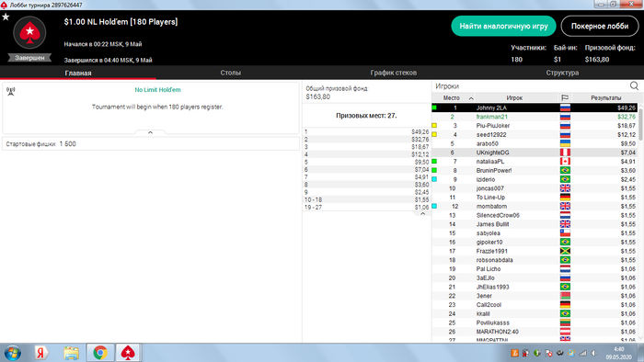This screenshot has width=644, height=362.
Task: Click the broadcast antenna icon
Action: tap(11, 91)
